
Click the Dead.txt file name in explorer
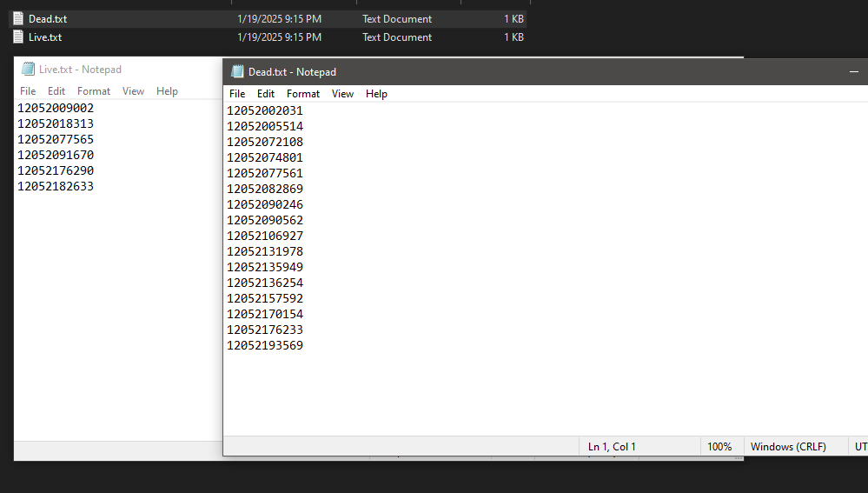(x=48, y=19)
